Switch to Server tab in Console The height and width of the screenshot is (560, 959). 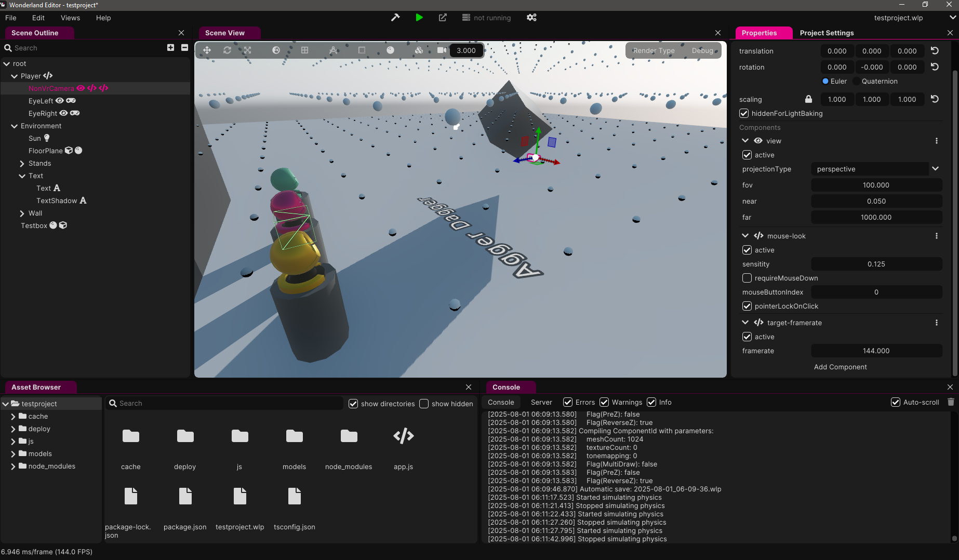(x=541, y=402)
